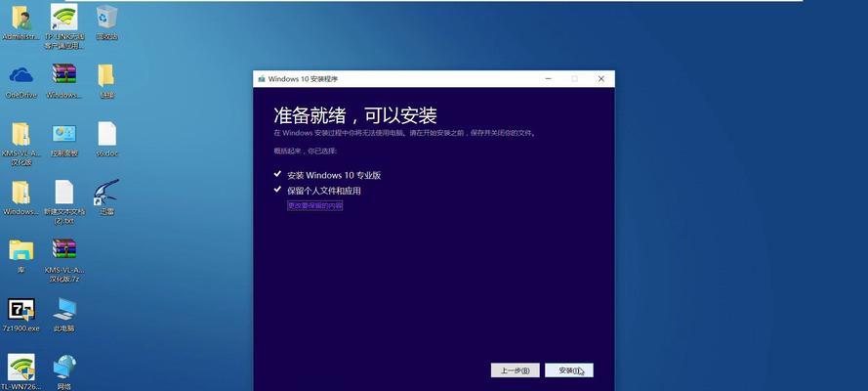Screen dimensions: 868x391
Task: Click the 更改要保留的内容 link
Action: tap(315, 205)
